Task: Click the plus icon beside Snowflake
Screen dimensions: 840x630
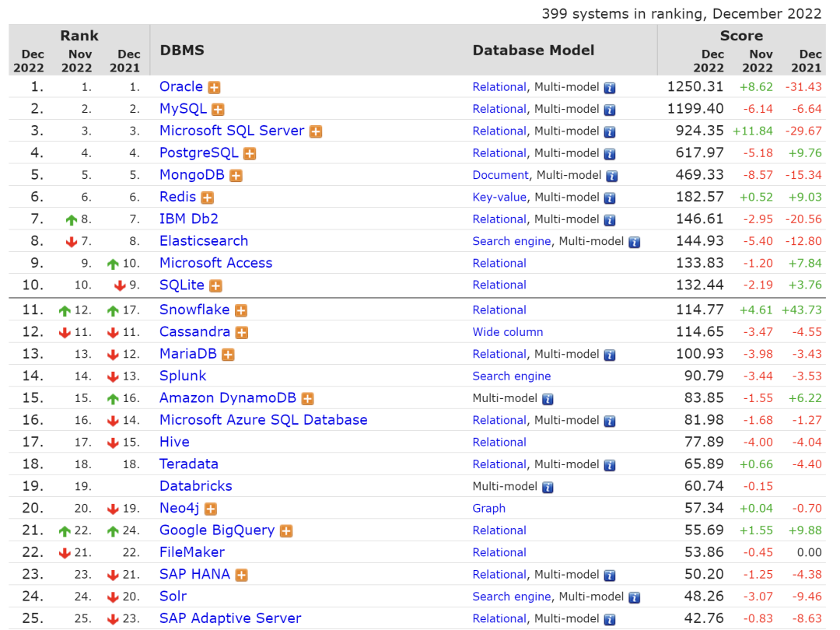Action: (x=241, y=310)
